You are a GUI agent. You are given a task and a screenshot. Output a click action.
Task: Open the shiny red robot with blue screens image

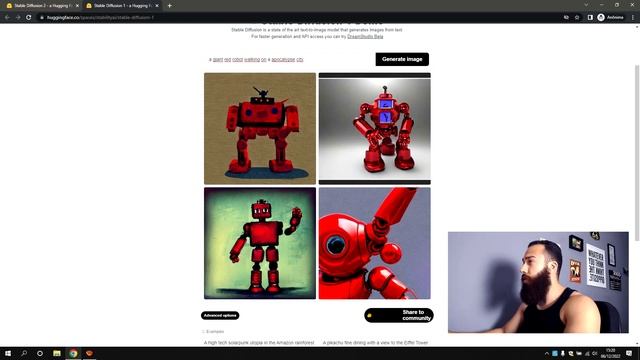[x=375, y=129]
